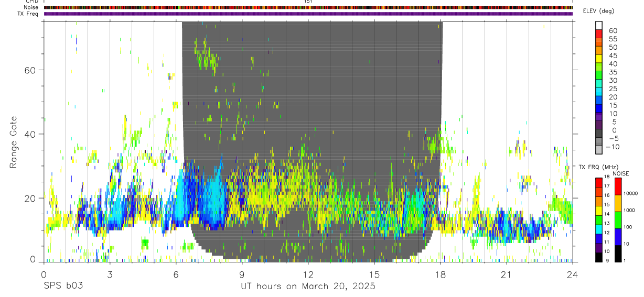The height and width of the screenshot is (297, 644).
Task: Click the '10000' value on the NOISE scale
Action: (630, 193)
